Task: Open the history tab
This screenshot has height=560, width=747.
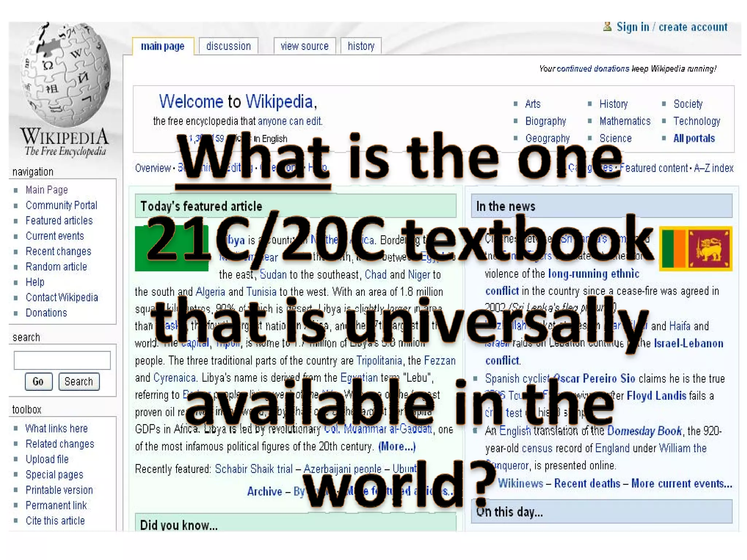Action: (x=361, y=46)
